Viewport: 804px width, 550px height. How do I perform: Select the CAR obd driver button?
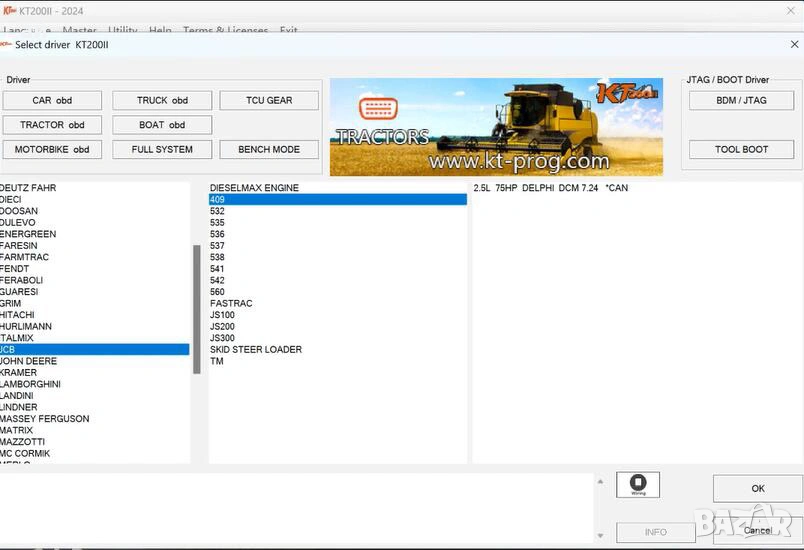pyautogui.click(x=52, y=100)
